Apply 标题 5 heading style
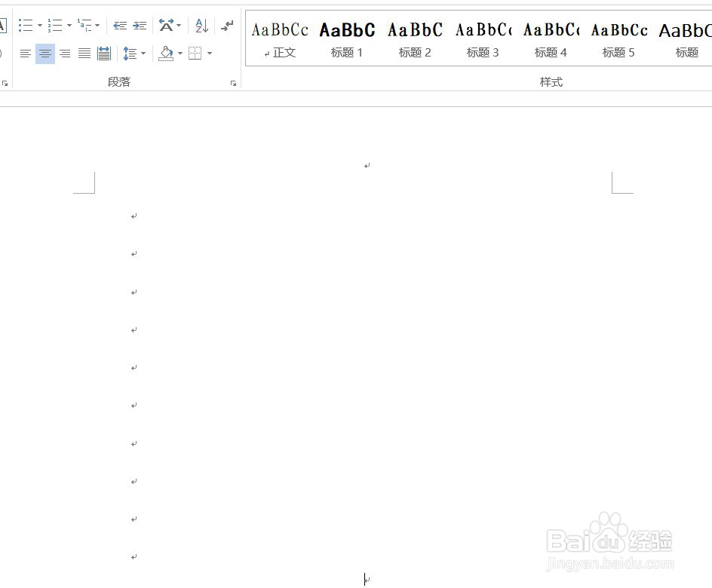 pyautogui.click(x=619, y=40)
